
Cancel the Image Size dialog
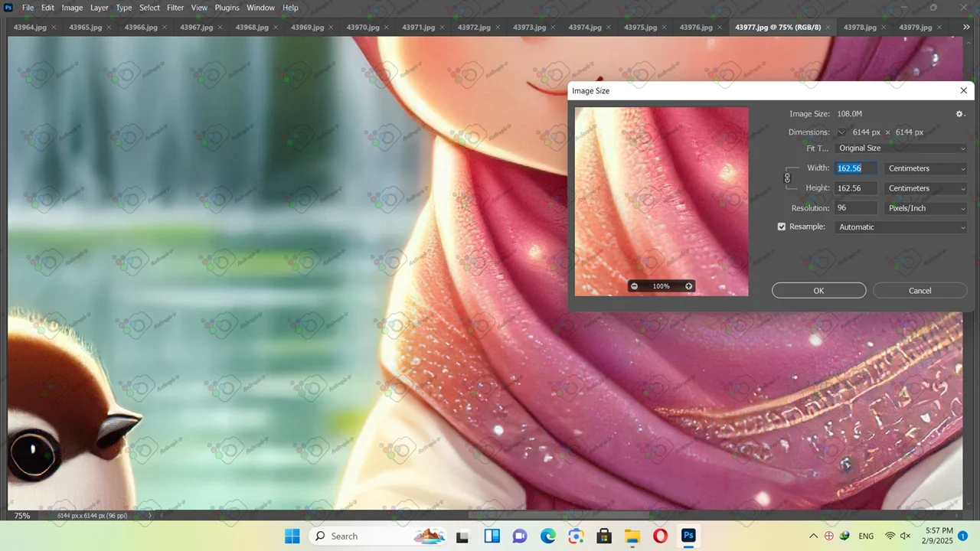click(920, 291)
